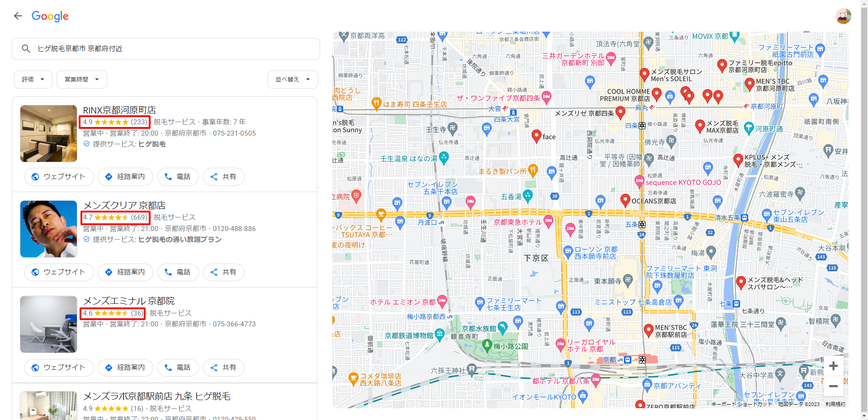Click はま寿司 四条壬生店 restaurant marker

pyautogui.click(x=376, y=104)
